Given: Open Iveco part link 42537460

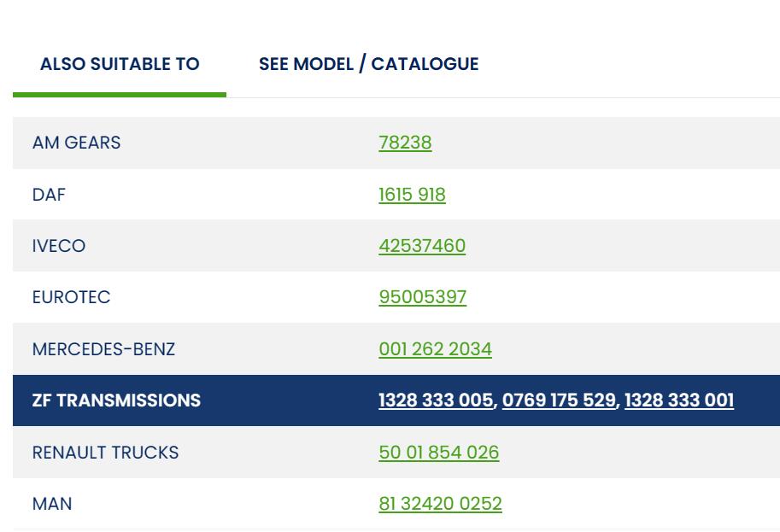Looking at the screenshot, I should [x=422, y=246].
